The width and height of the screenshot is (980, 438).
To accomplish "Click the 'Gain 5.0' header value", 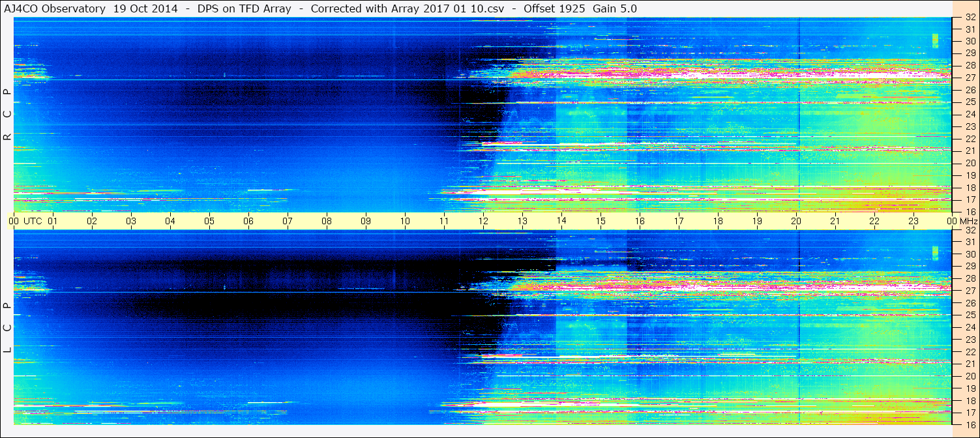I will 615,9.
